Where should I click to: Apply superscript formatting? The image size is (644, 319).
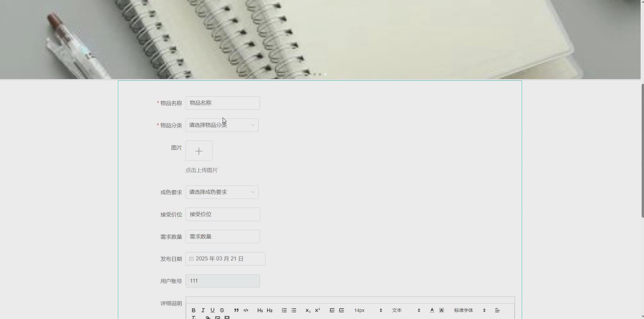[317, 310]
